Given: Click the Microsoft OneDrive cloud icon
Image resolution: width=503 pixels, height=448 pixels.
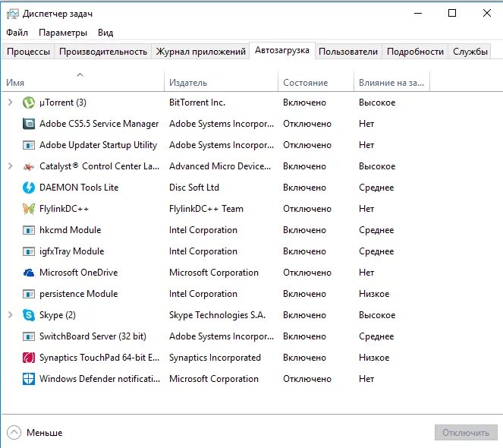Looking at the screenshot, I should [29, 273].
